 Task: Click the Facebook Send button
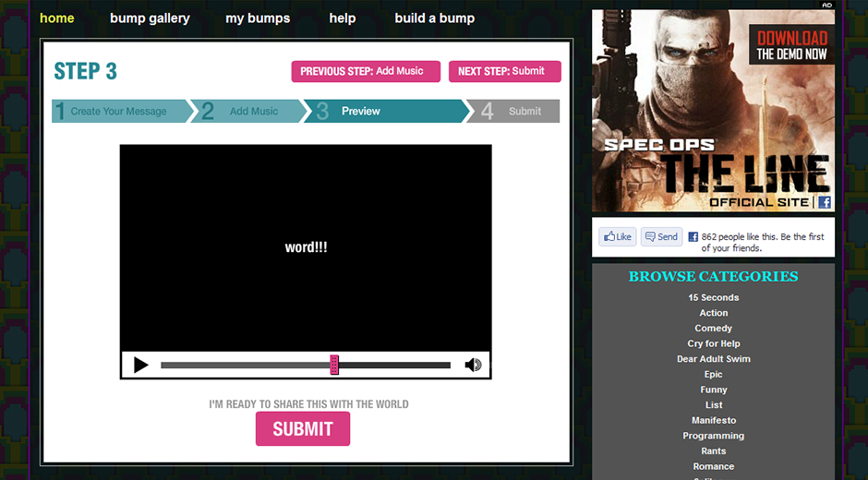click(x=661, y=236)
